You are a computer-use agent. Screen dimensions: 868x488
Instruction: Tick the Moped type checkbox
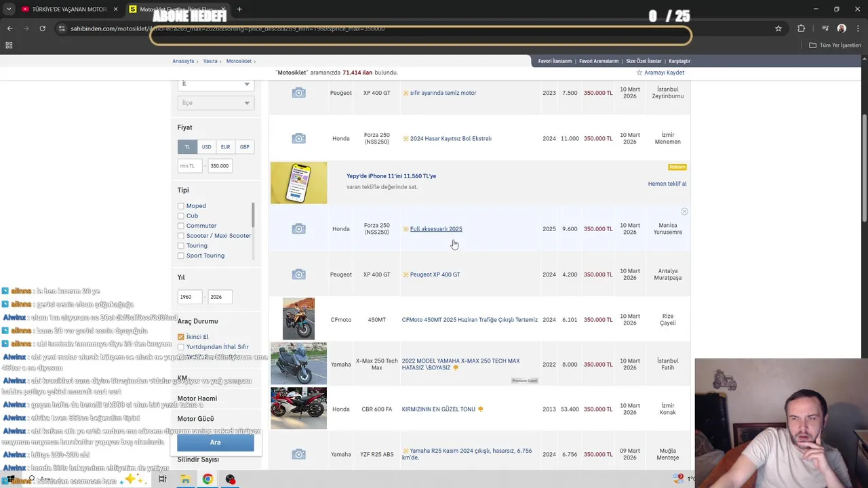[x=180, y=206]
